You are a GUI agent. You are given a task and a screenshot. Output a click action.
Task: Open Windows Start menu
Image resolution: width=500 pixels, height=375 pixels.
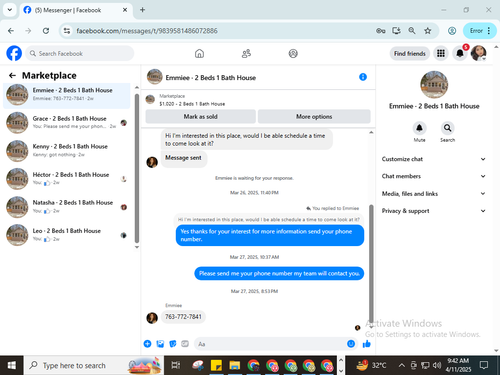12,365
